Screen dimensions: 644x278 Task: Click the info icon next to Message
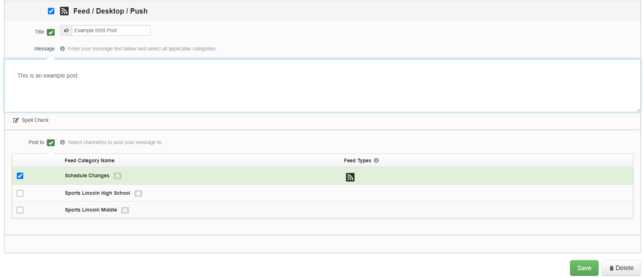click(63, 49)
